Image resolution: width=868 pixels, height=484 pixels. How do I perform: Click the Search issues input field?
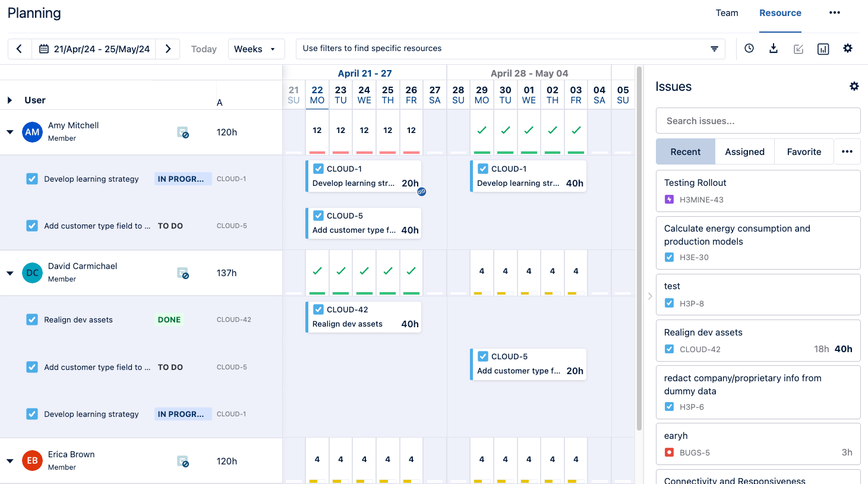coord(758,121)
